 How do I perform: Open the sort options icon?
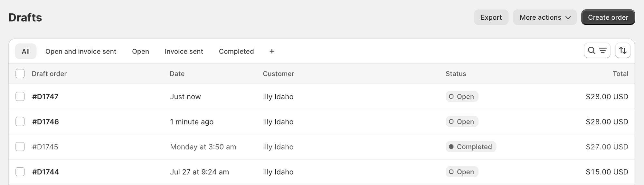[622, 51]
